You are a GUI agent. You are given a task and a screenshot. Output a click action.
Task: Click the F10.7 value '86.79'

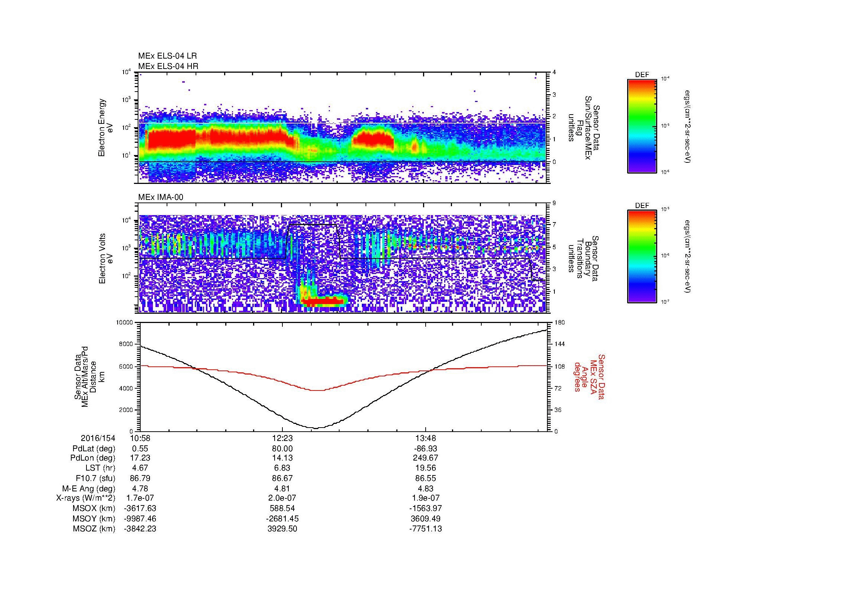point(140,478)
